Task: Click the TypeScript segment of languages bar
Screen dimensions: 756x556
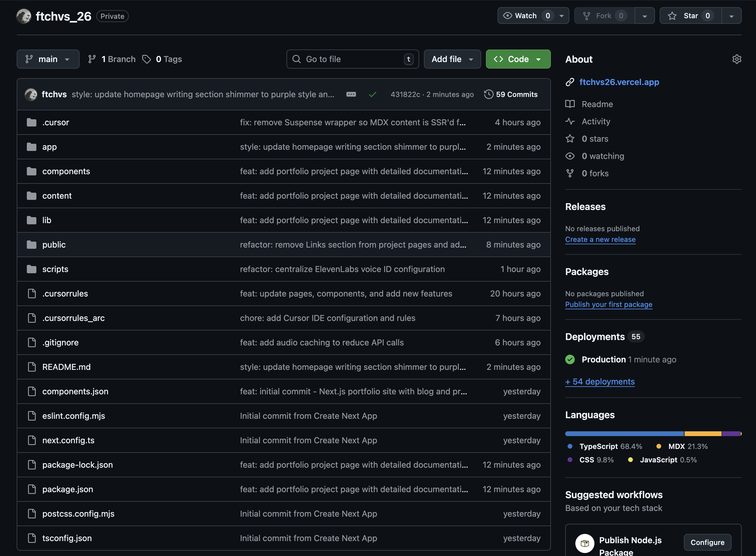Action: coord(624,433)
